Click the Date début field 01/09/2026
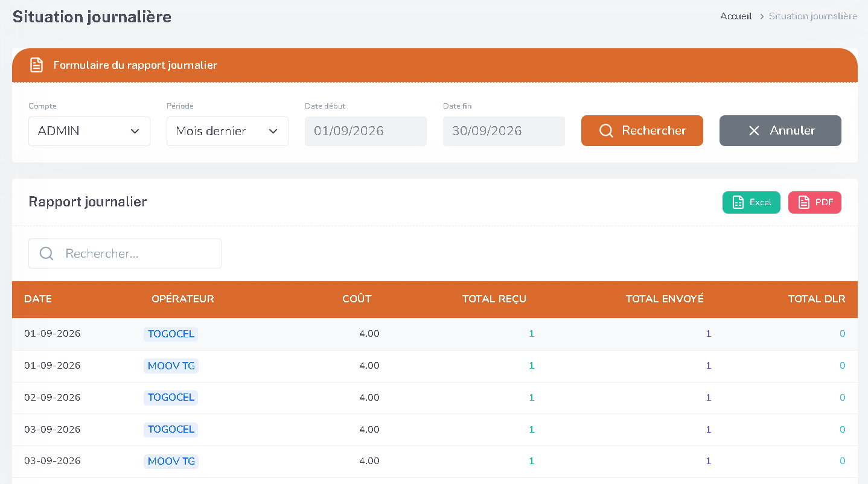Image resolution: width=868 pixels, height=484 pixels. 366,131
